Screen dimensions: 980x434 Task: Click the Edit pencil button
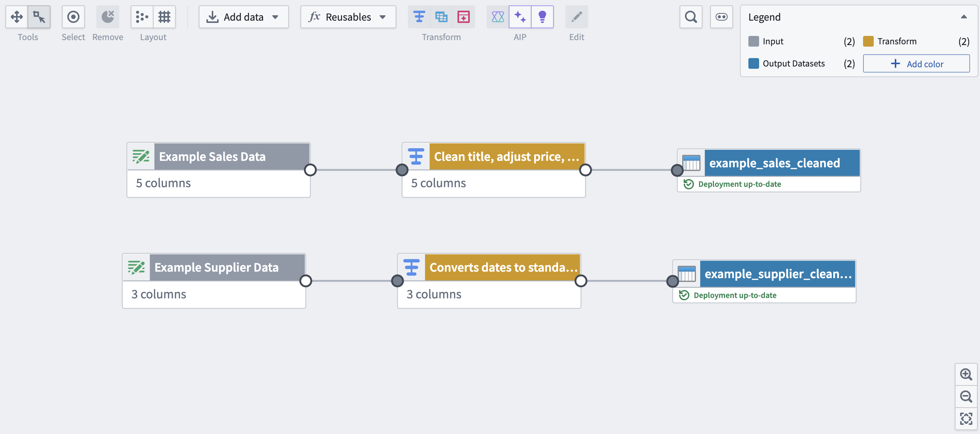576,17
